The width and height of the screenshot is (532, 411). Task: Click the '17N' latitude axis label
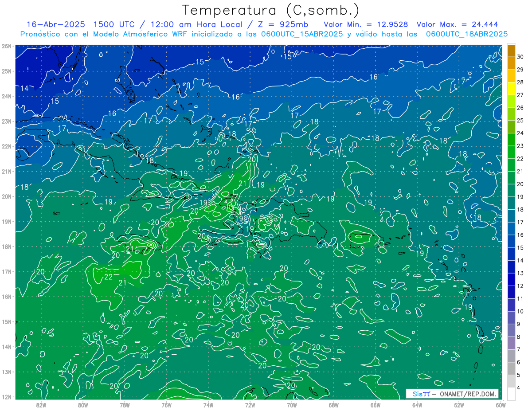[x=7, y=271]
